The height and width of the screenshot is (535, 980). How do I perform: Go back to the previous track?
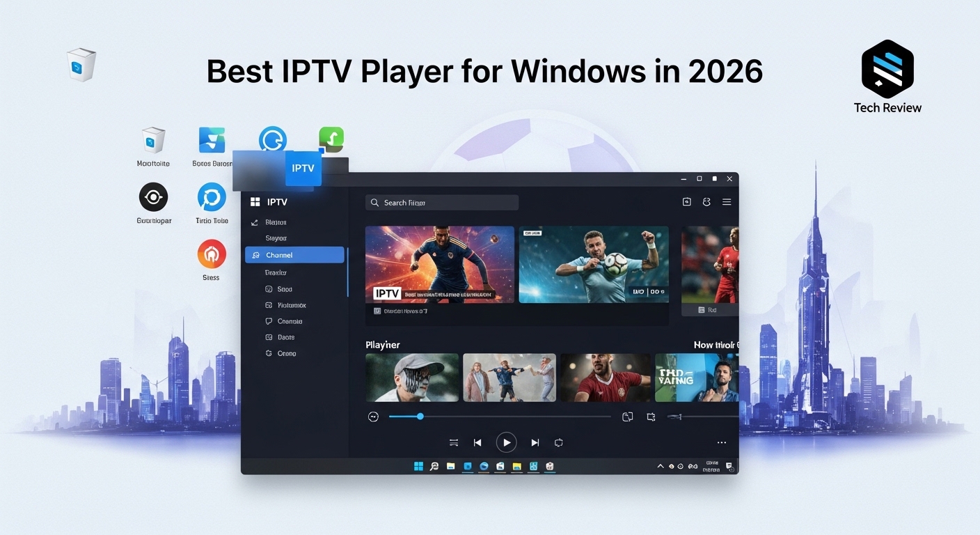477,442
